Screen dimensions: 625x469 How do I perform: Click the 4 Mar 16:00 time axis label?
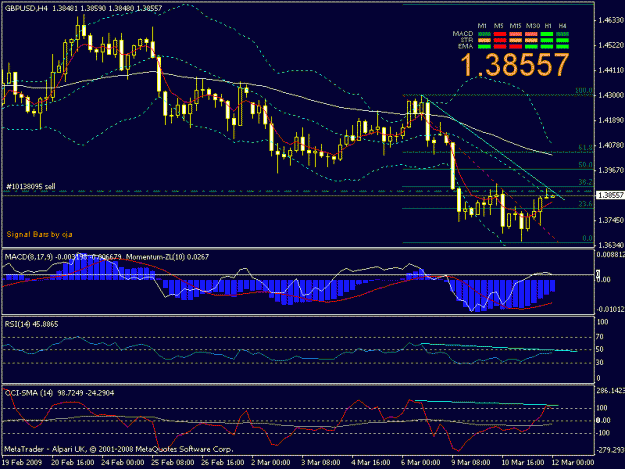click(x=371, y=463)
